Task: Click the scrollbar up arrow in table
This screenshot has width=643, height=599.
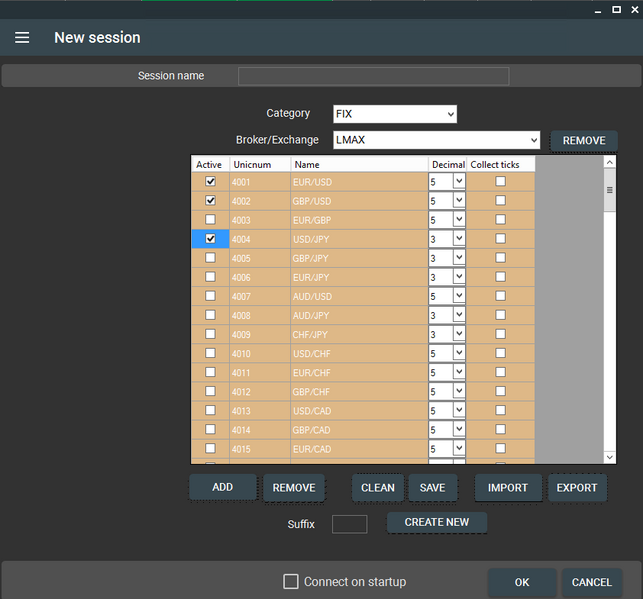Action: point(610,163)
